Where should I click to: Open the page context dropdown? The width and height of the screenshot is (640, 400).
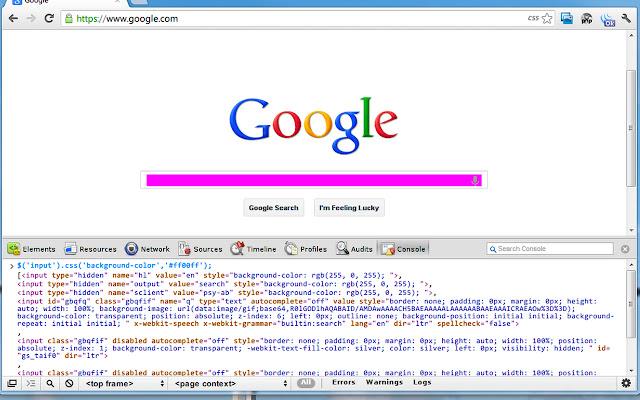point(231,383)
